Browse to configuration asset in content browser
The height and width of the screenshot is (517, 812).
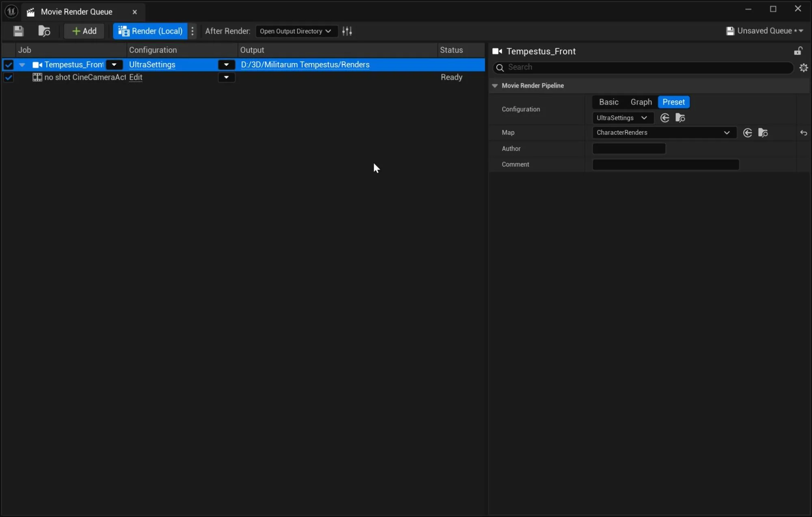[x=680, y=118]
